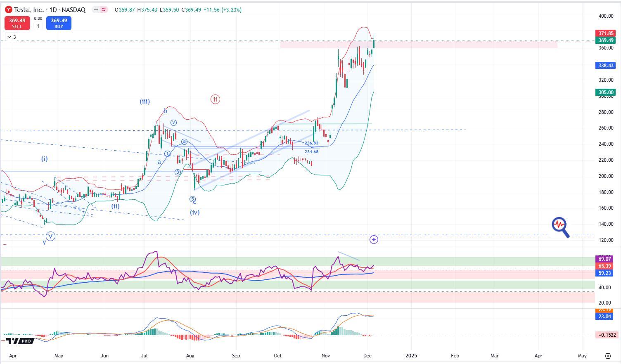The width and height of the screenshot is (621, 364).
Task: Select the circled 4 wave label
Action: click(185, 142)
